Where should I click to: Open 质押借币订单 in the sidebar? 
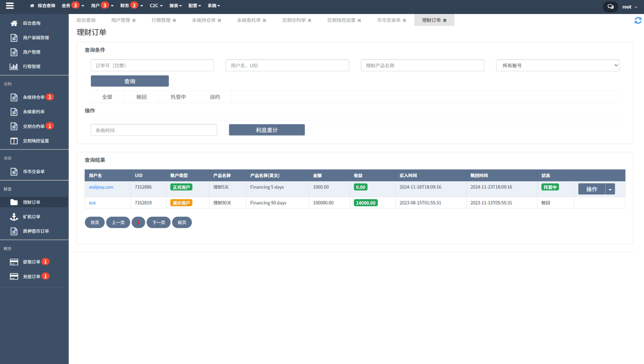tap(36, 231)
